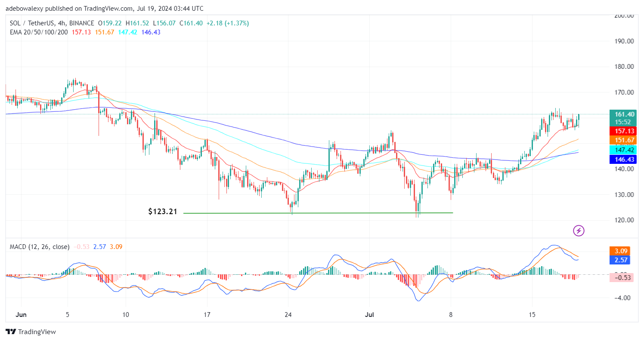
Task: Click the red EMA value 157.13 in legend
Action: click(82, 32)
